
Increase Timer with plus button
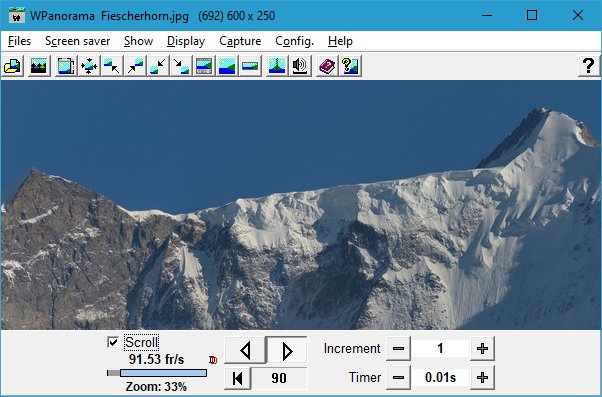click(482, 377)
